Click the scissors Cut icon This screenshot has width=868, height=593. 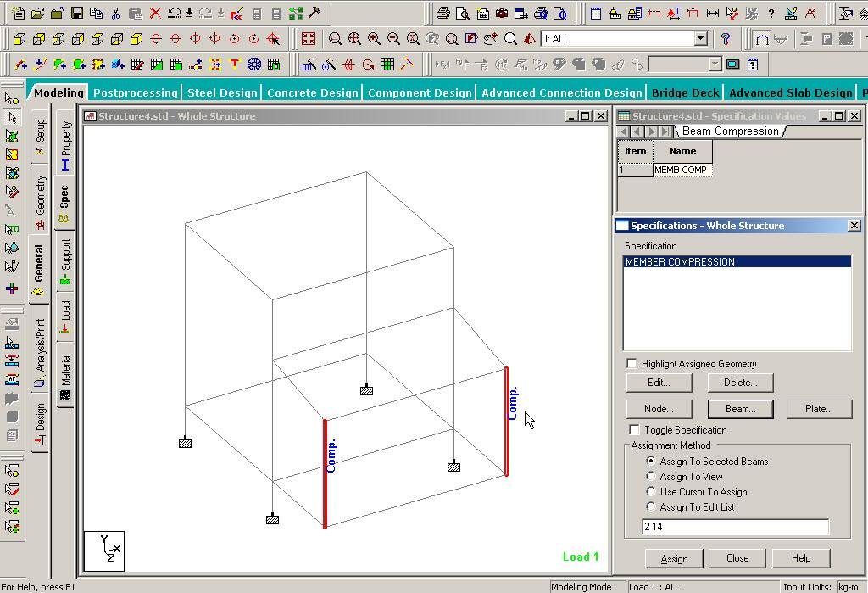(x=115, y=13)
